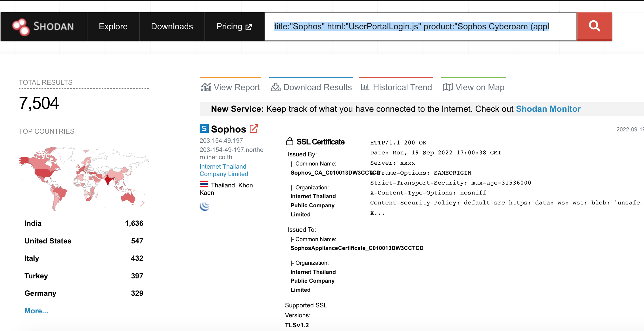Click the More... countries link
This screenshot has height=331, width=644.
click(36, 311)
